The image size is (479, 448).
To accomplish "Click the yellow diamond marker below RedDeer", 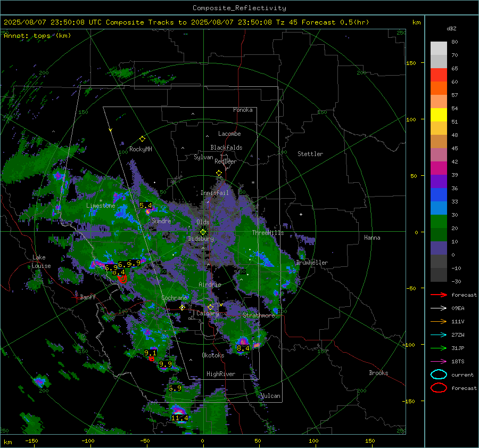I will [219, 173].
